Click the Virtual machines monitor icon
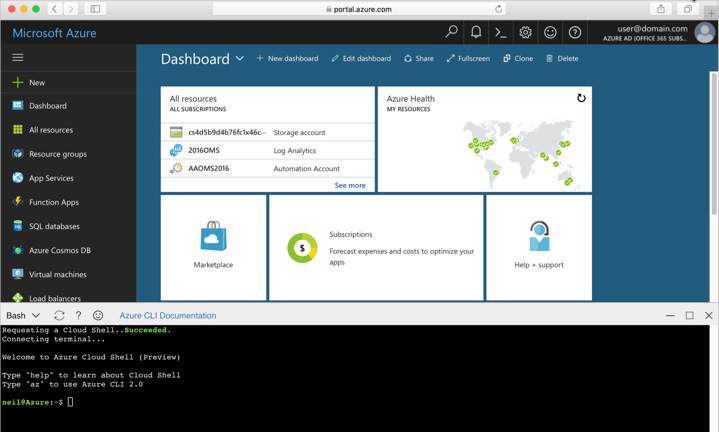The height and width of the screenshot is (432, 719). click(x=17, y=274)
